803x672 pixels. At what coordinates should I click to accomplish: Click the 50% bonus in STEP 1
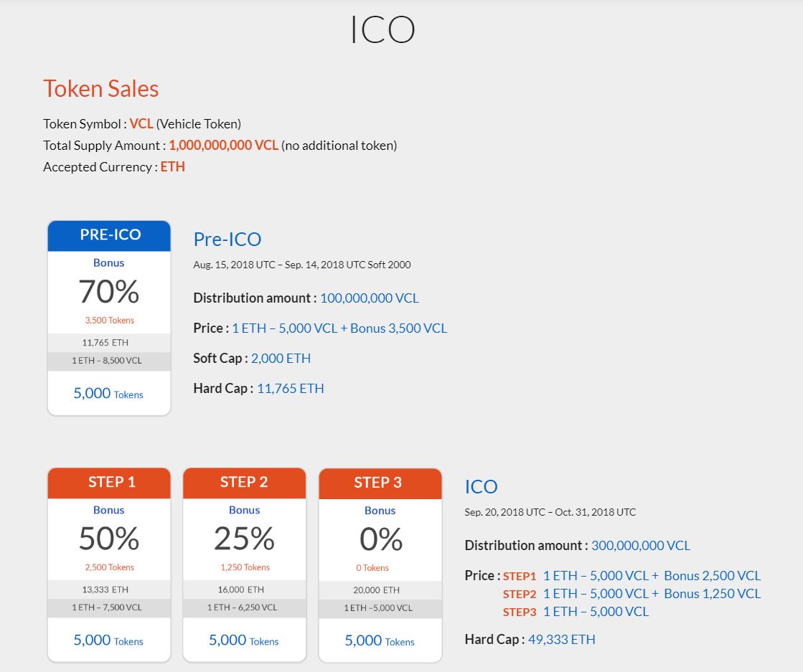click(x=109, y=539)
